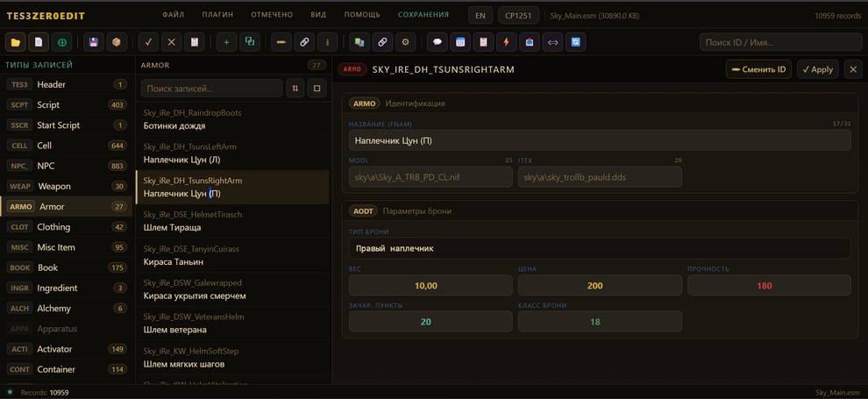Click the sort records button in Armor list
The image size is (868, 399).
click(295, 88)
